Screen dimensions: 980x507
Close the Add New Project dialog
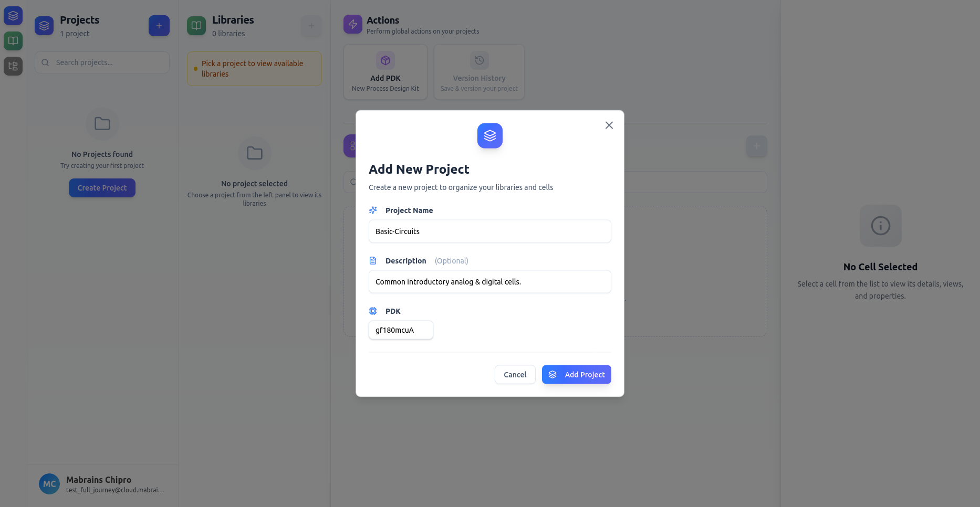pos(609,125)
